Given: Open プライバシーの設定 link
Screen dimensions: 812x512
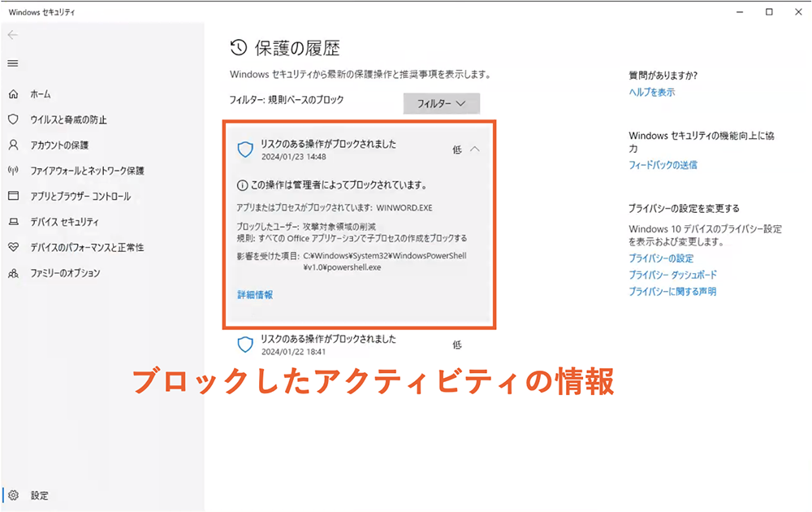Looking at the screenshot, I should (x=661, y=258).
